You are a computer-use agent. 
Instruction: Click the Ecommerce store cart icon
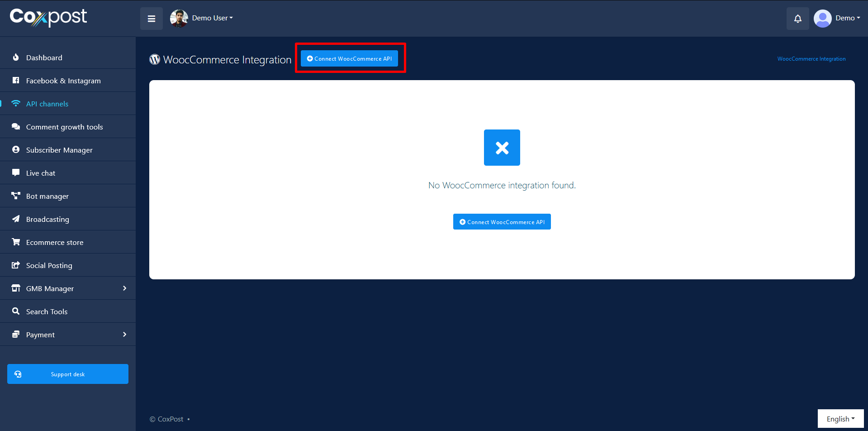point(16,242)
